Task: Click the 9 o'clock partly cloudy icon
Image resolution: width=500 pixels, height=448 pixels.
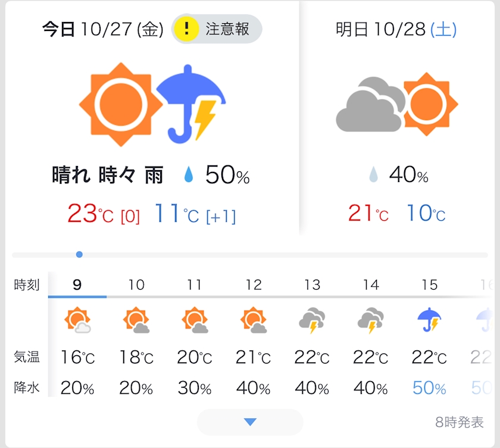Action: (x=77, y=320)
